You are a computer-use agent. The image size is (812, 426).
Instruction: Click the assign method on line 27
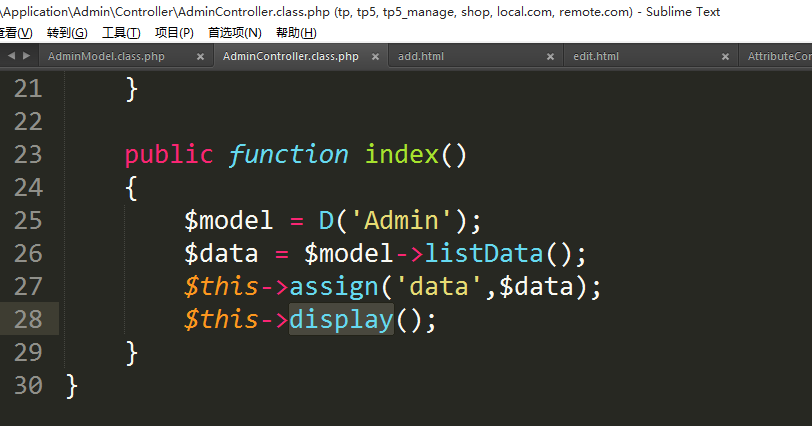point(333,286)
